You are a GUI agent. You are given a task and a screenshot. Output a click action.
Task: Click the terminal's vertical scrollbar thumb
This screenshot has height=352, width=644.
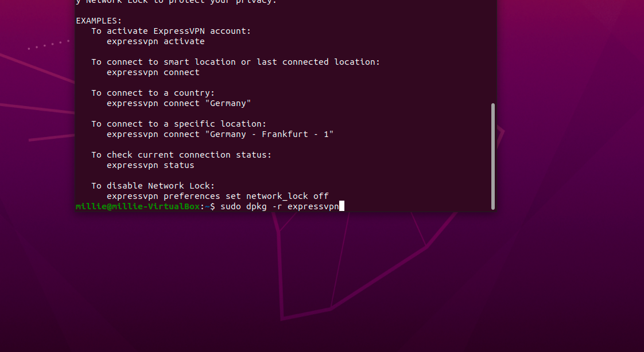[493, 157]
